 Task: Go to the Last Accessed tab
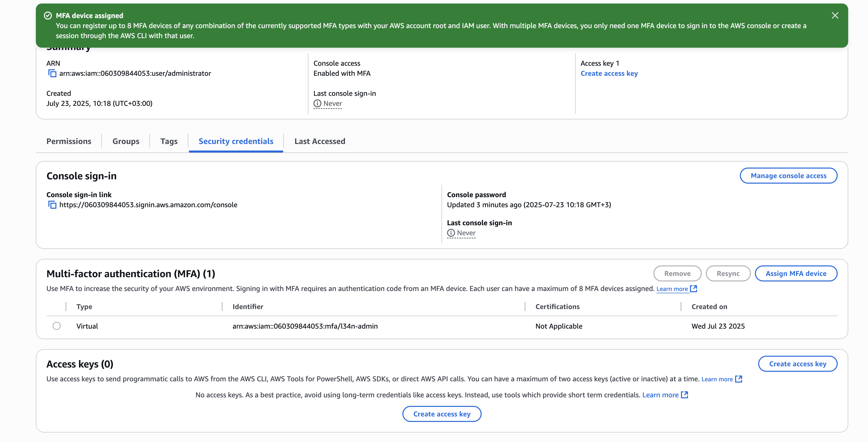tap(320, 141)
